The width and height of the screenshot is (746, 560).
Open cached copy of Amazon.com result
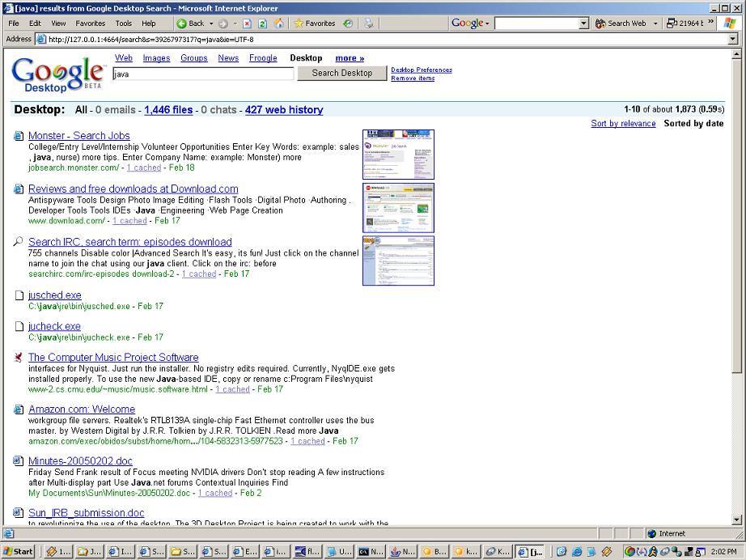307,441
